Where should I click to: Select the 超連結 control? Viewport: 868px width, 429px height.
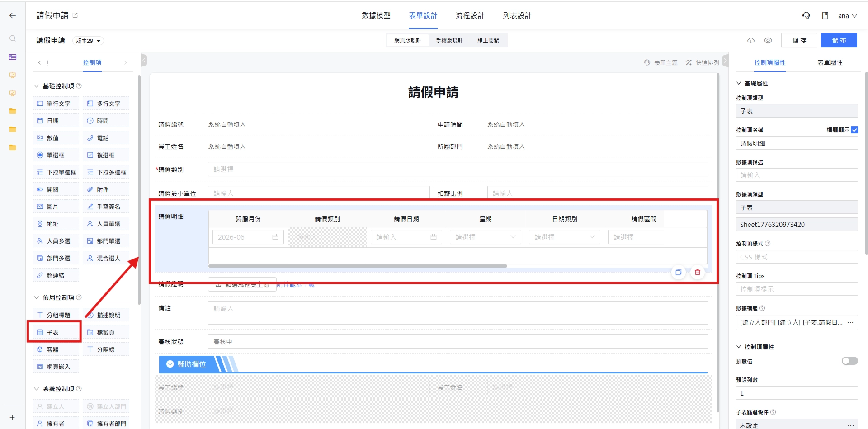coord(56,275)
